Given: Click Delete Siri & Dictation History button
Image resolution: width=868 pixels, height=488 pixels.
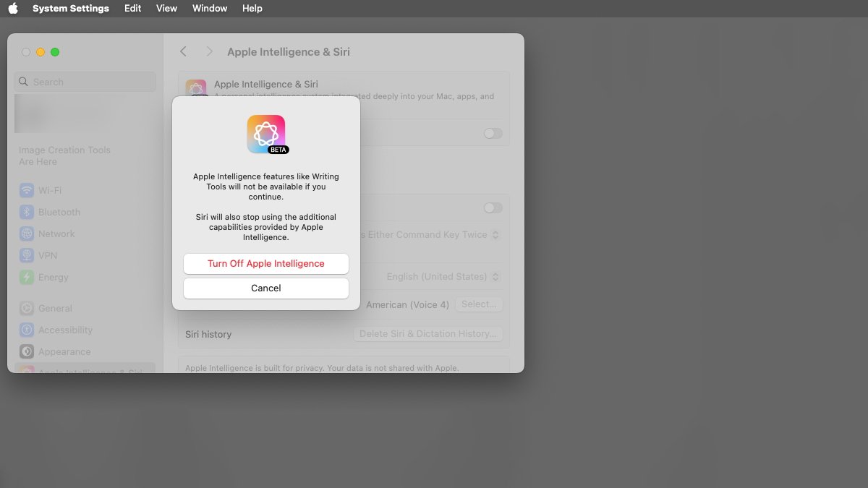Looking at the screenshot, I should click(x=428, y=334).
